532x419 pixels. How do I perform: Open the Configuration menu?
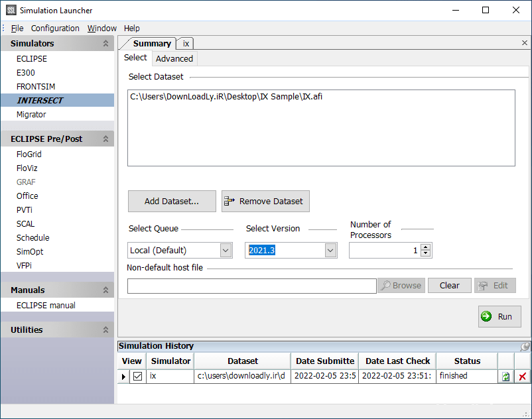(55, 28)
